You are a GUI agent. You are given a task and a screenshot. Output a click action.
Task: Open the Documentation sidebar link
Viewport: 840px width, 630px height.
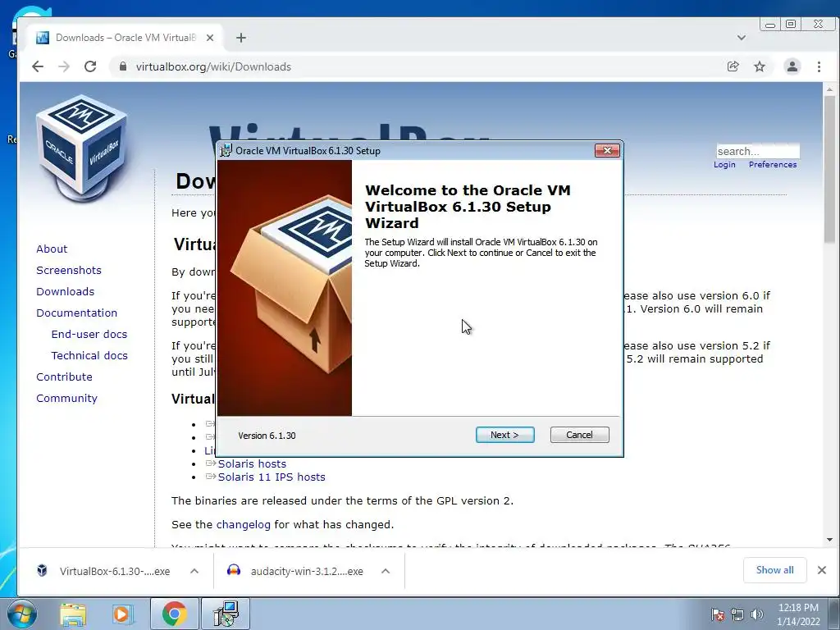pyautogui.click(x=76, y=313)
